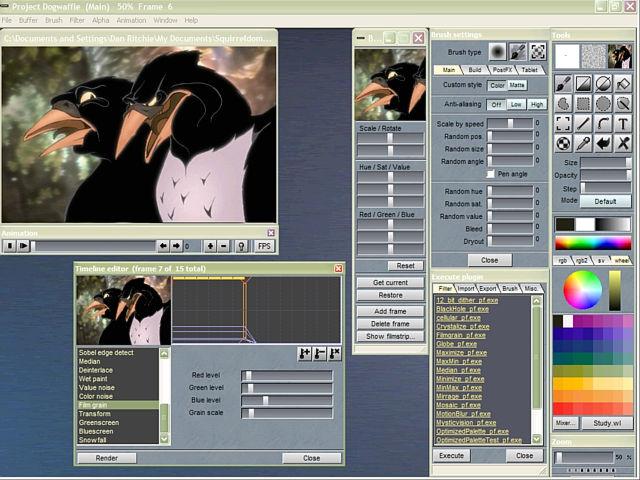Choose the straight line drawing tool
The image size is (640, 480).
[583, 124]
